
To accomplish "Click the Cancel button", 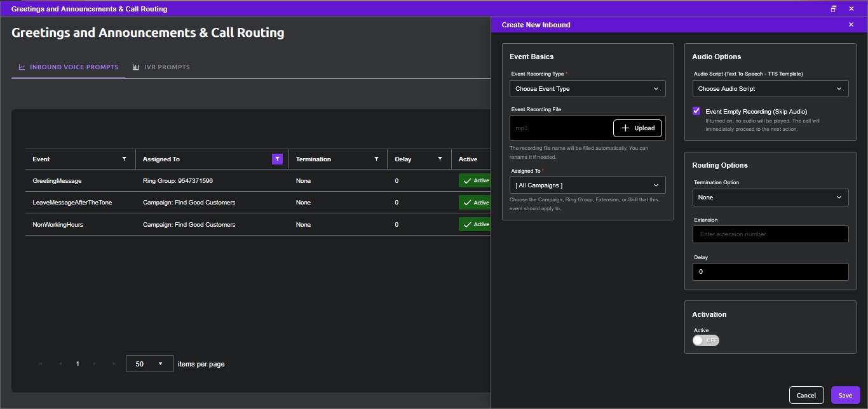I will point(806,395).
